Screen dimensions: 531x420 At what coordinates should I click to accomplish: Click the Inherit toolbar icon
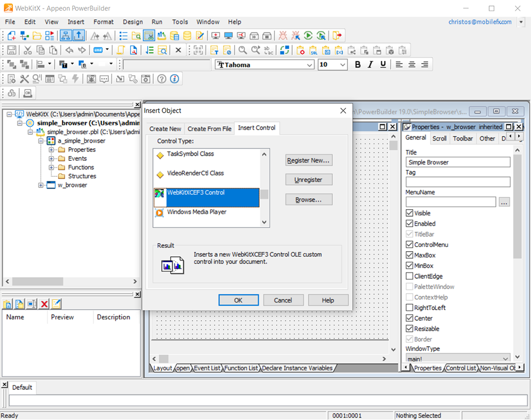(x=24, y=36)
